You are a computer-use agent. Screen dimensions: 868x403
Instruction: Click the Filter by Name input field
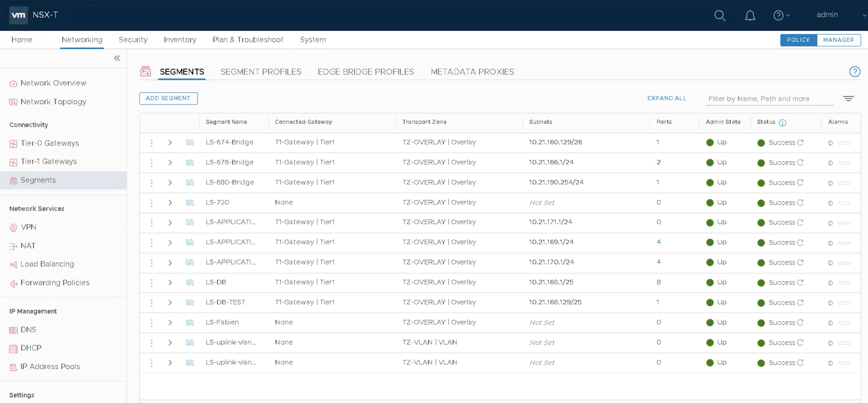pyautogui.click(x=769, y=99)
